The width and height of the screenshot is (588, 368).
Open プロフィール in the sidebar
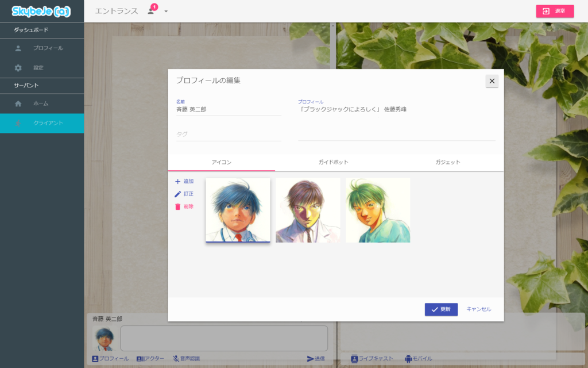pos(42,48)
